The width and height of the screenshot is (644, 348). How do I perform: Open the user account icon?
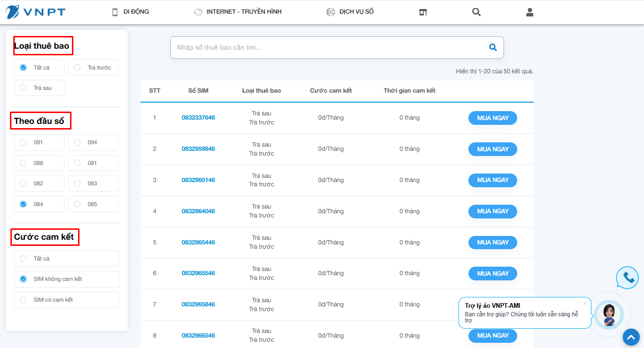pos(530,12)
